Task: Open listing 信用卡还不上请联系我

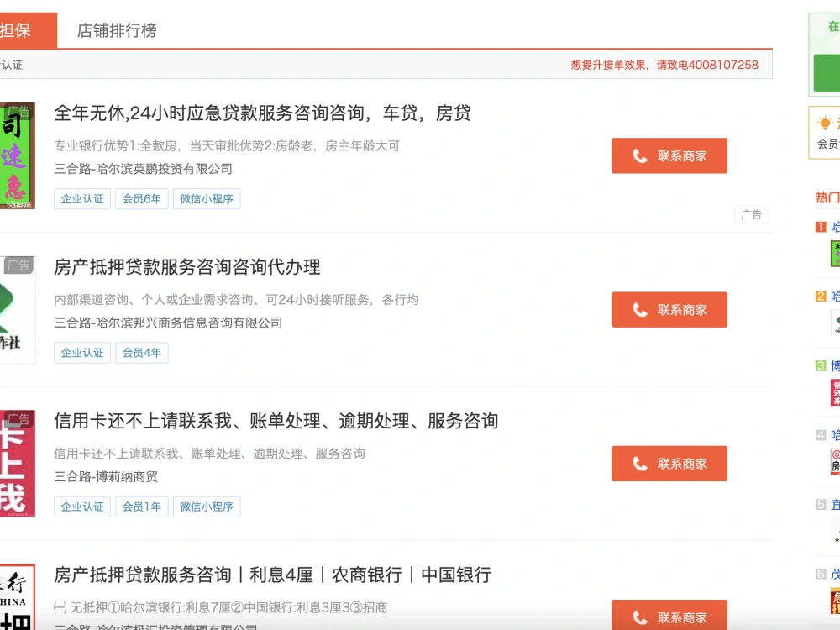Action: pos(276,421)
